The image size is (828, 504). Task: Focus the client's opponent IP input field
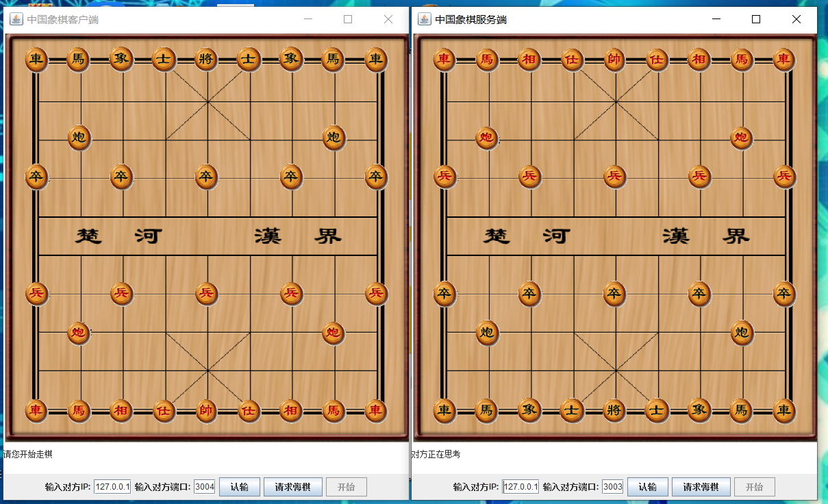tap(112, 487)
